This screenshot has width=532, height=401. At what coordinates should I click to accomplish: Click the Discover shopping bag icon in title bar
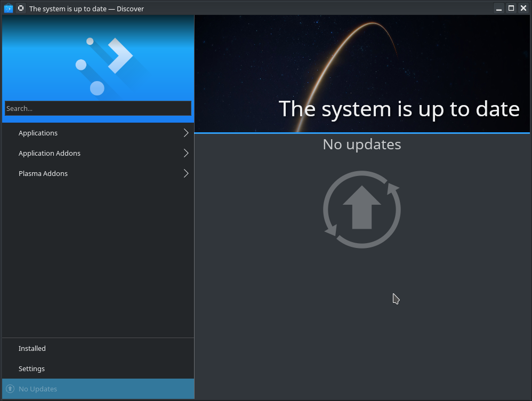pos(8,8)
